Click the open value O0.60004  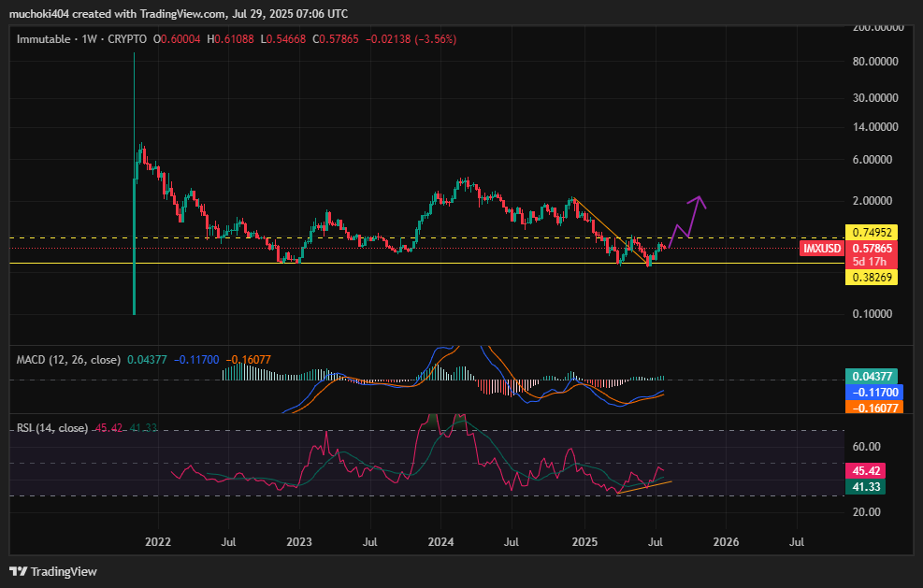pos(177,39)
